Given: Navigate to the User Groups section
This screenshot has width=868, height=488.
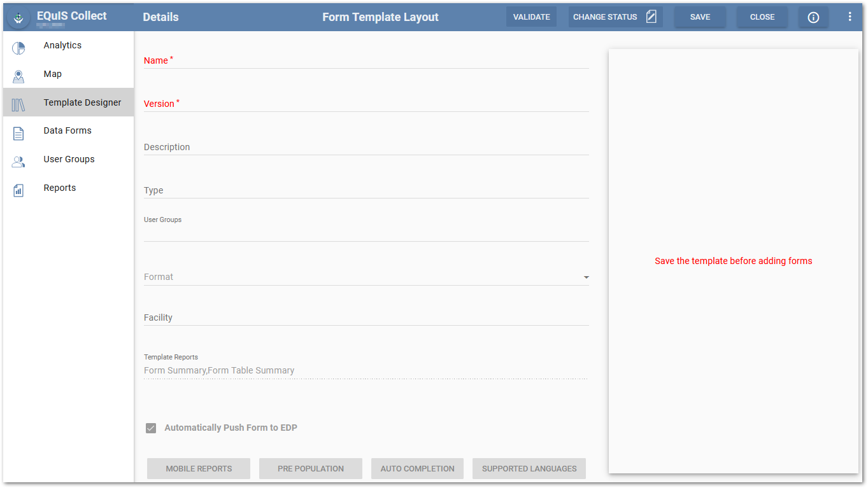Looking at the screenshot, I should pyautogui.click(x=69, y=159).
